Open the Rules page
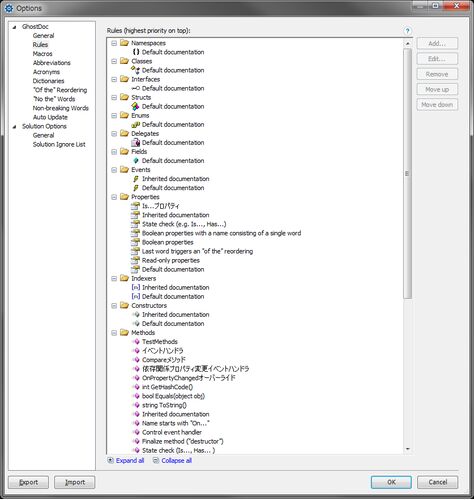The height and width of the screenshot is (500, 474). (40, 44)
